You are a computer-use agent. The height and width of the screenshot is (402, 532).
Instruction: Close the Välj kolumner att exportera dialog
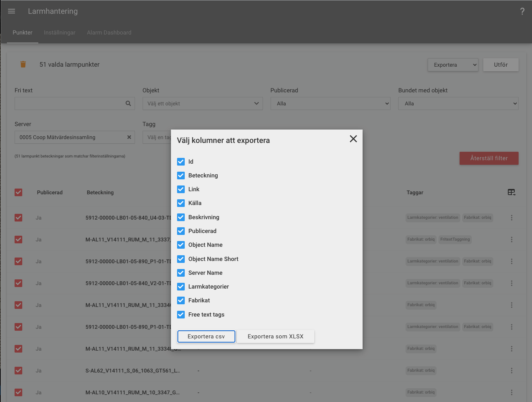click(x=353, y=139)
